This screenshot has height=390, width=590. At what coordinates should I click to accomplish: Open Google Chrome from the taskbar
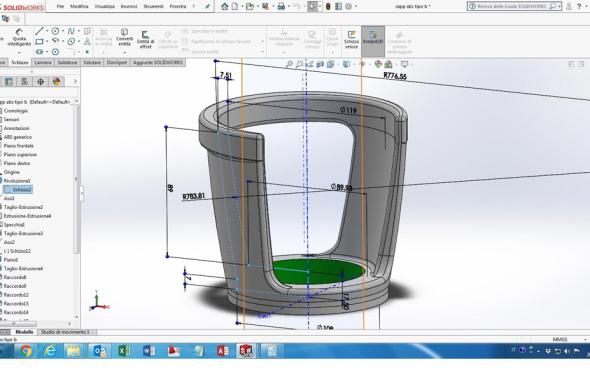(x=26, y=351)
